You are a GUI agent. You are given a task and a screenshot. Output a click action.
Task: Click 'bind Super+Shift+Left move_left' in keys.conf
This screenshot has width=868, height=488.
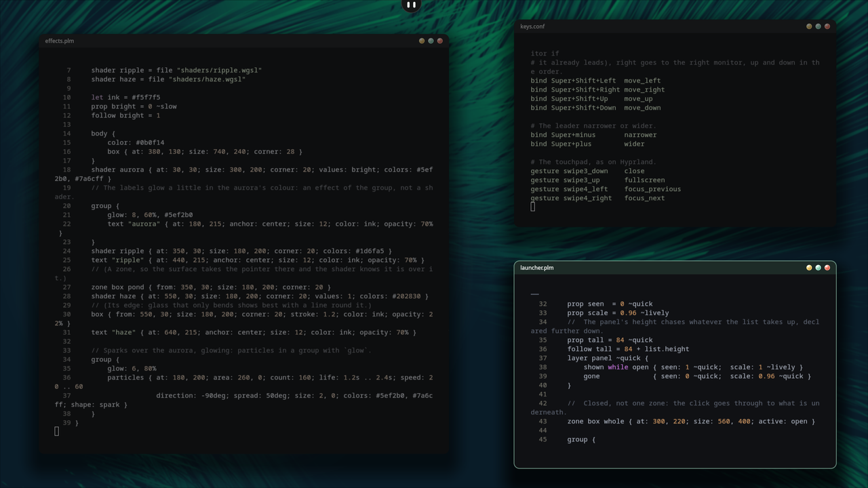(x=595, y=81)
